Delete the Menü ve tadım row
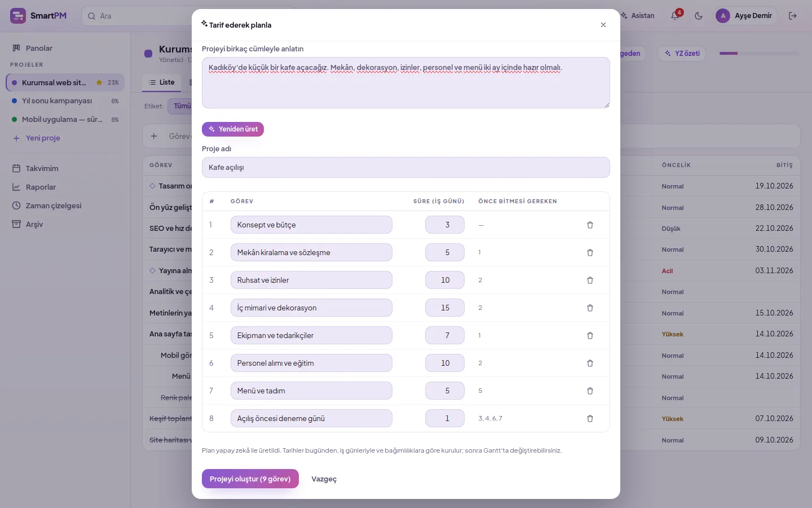The width and height of the screenshot is (812, 508). (x=590, y=391)
